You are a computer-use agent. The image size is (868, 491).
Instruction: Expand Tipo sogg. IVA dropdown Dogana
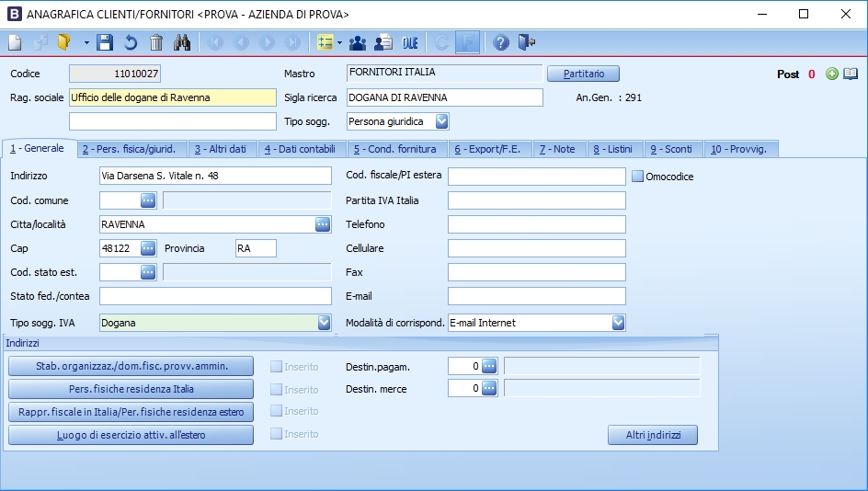pos(325,323)
